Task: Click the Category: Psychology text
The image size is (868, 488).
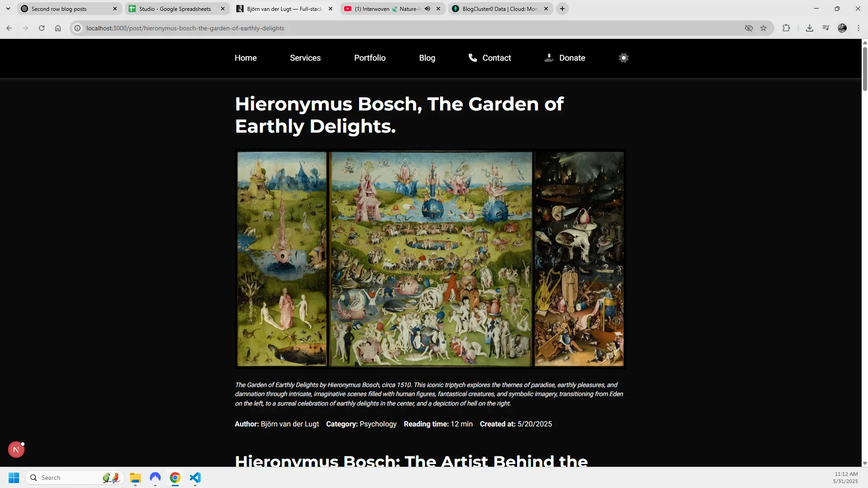Action: (x=361, y=424)
